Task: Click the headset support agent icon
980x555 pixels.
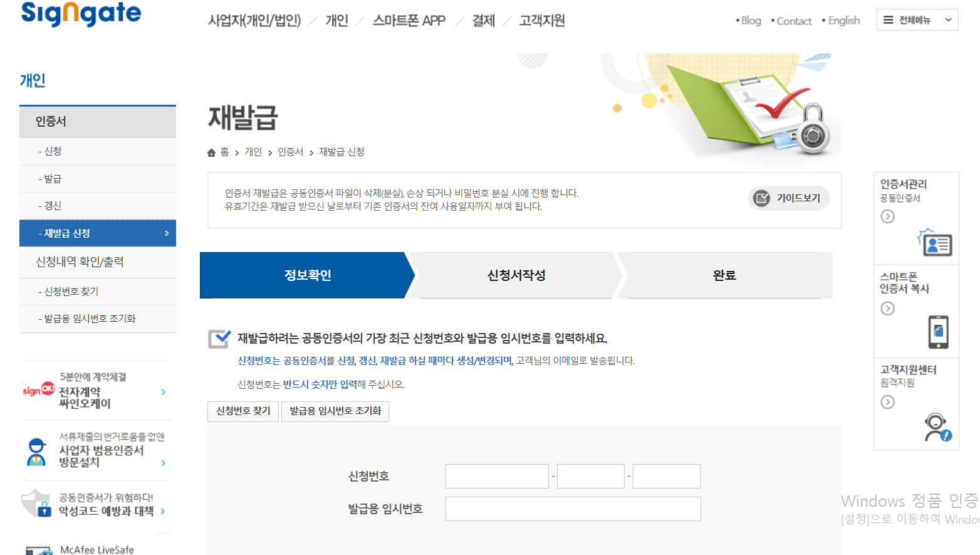Action: (937, 428)
